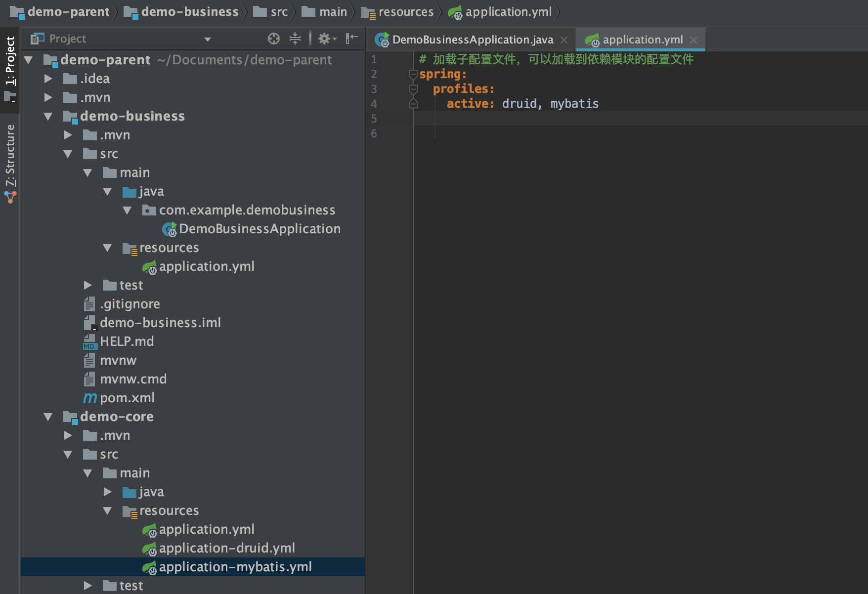Click the resources folder icon under demo-business
This screenshot has width=868, height=594.
pos(130,249)
